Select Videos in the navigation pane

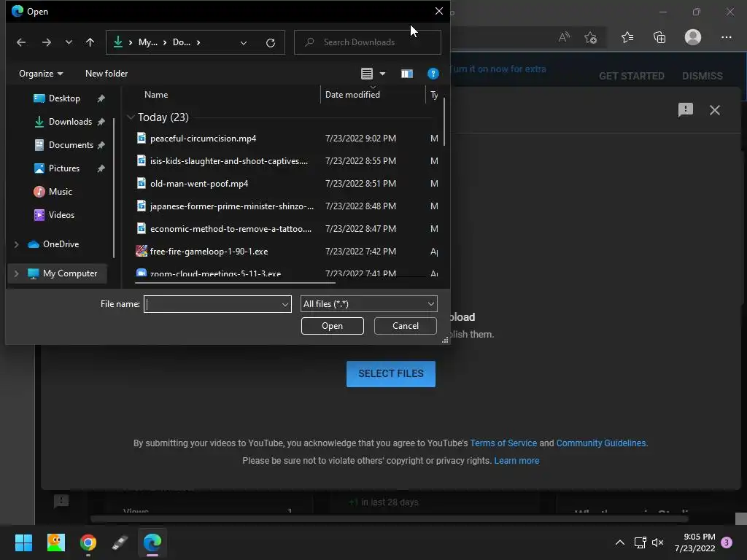61,215
